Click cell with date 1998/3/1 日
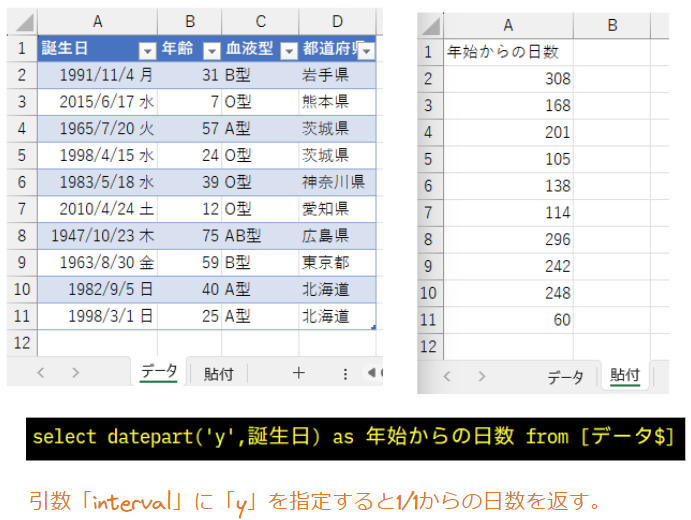This screenshot has height=520, width=691. coord(97,316)
